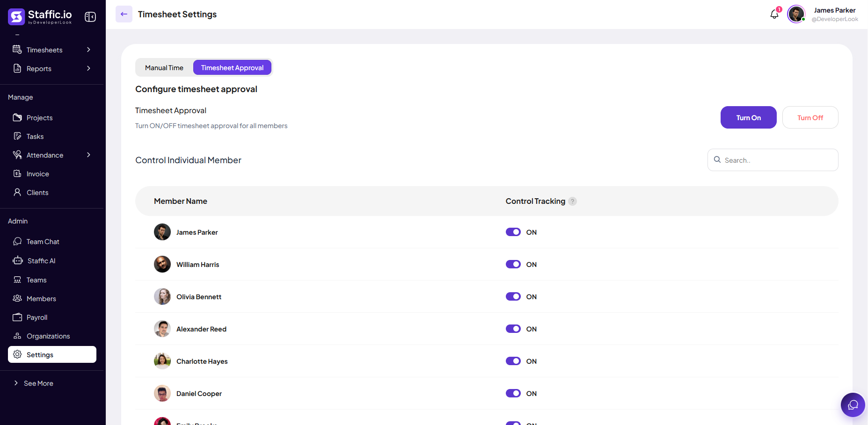The width and height of the screenshot is (868, 425).
Task: Click the Control Tracking help icon
Action: 573,201
